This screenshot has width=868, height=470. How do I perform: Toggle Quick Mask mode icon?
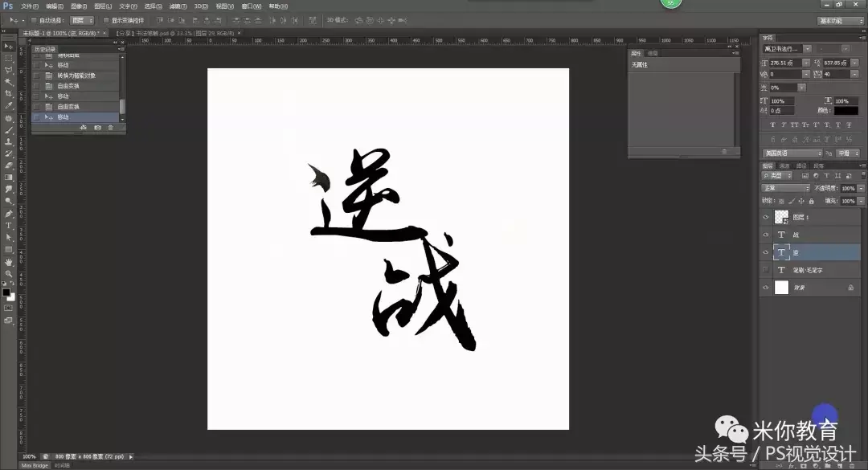click(8, 309)
